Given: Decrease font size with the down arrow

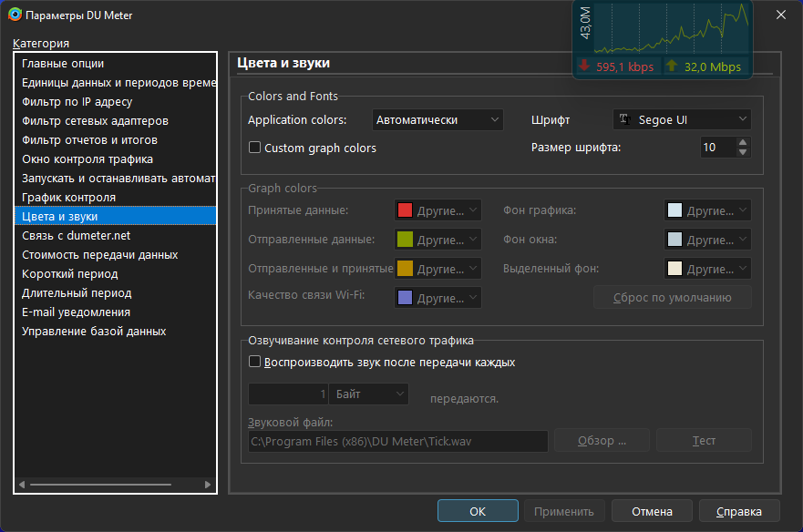Looking at the screenshot, I should (x=743, y=152).
